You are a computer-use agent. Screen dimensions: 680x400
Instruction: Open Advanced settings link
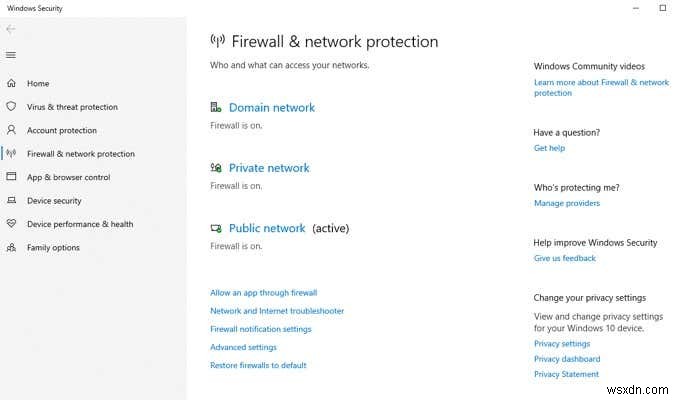tap(243, 347)
